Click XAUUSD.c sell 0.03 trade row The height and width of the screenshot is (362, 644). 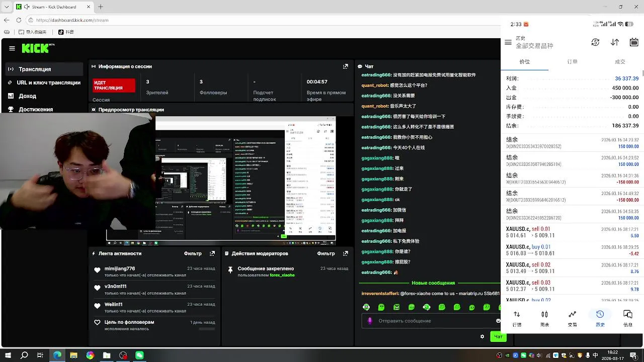tap(572, 286)
